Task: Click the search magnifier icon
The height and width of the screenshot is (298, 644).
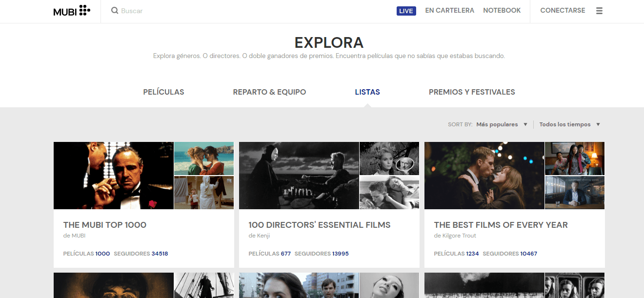Action: click(x=115, y=11)
